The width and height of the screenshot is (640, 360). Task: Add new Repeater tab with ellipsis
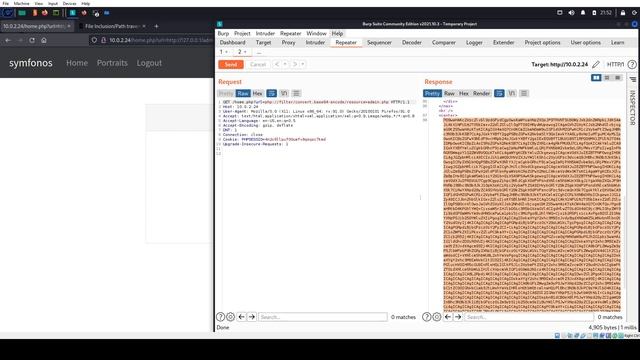(259, 52)
